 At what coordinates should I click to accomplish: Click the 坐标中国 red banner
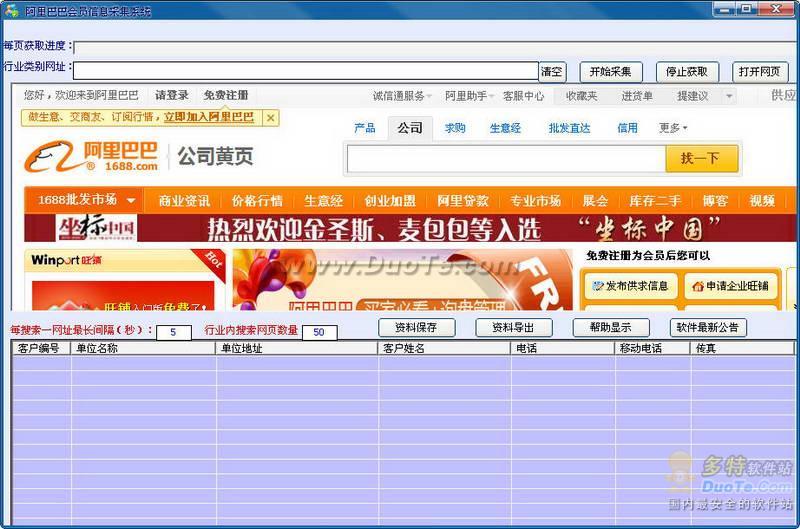pyautogui.click(x=410, y=228)
